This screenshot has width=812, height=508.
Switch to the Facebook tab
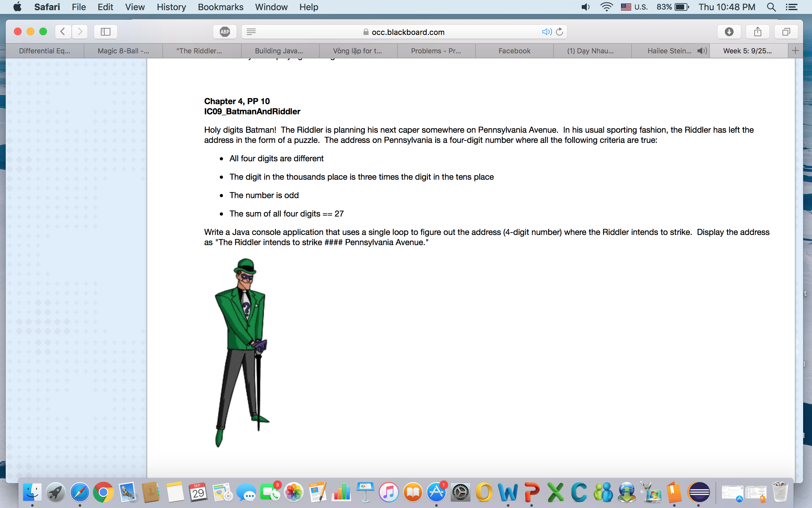[514, 51]
